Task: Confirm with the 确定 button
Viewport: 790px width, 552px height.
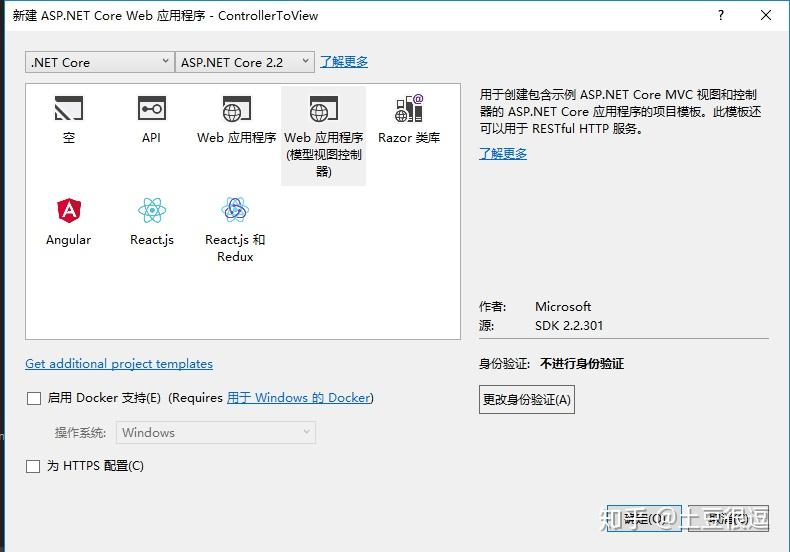Action: click(x=644, y=518)
